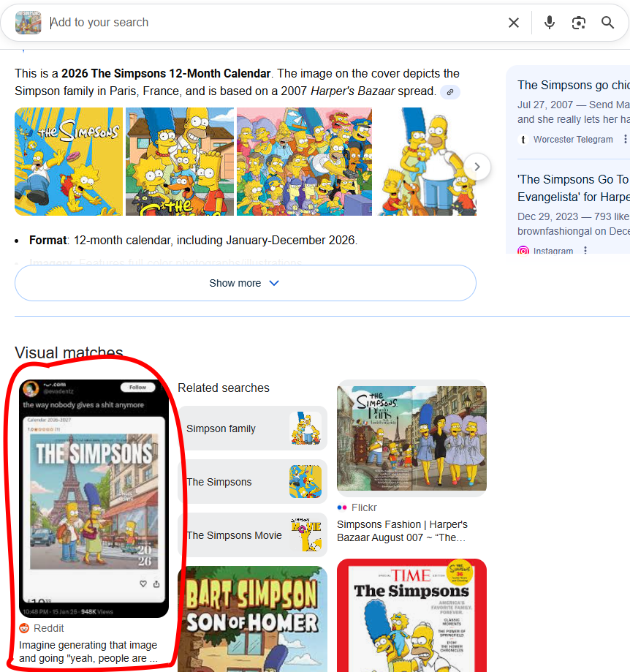Open 'Simpsons Fashion | Harper's Bazaar' link
The width and height of the screenshot is (630, 672).
pos(402,531)
